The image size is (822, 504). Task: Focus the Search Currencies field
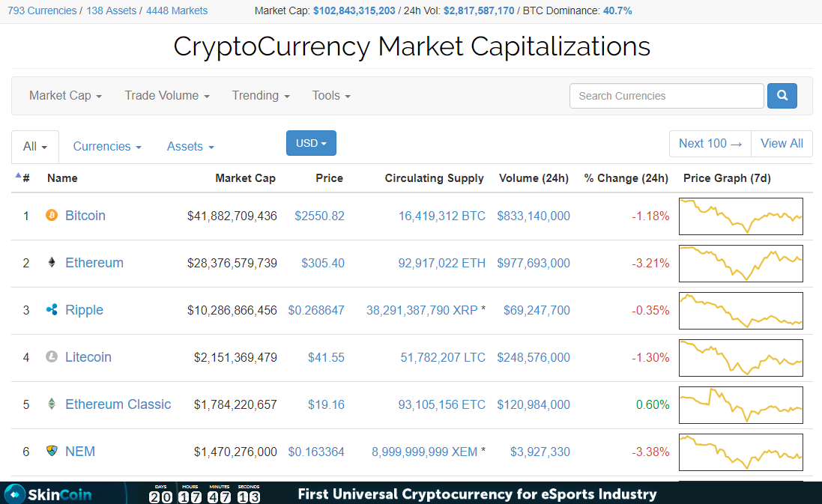tap(666, 96)
